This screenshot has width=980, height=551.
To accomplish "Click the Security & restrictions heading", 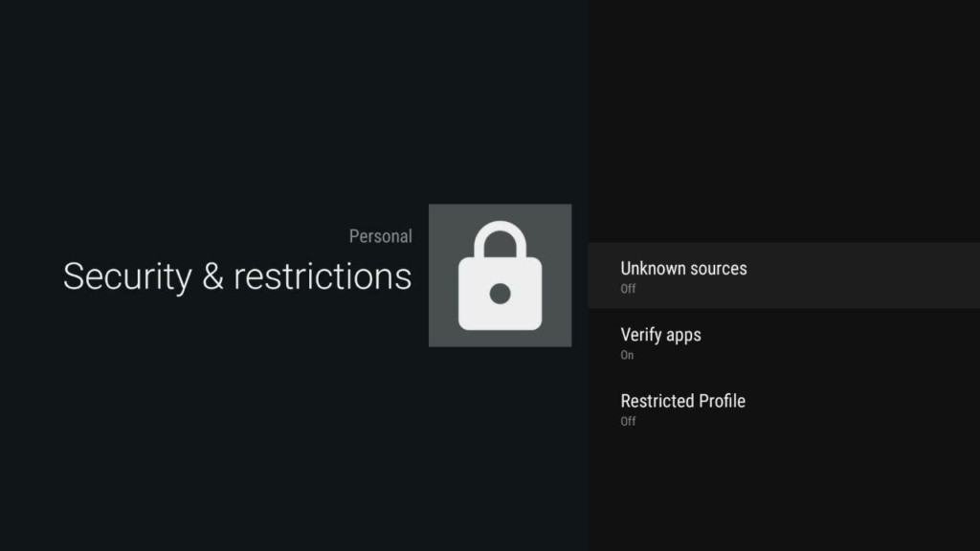I will [x=237, y=276].
